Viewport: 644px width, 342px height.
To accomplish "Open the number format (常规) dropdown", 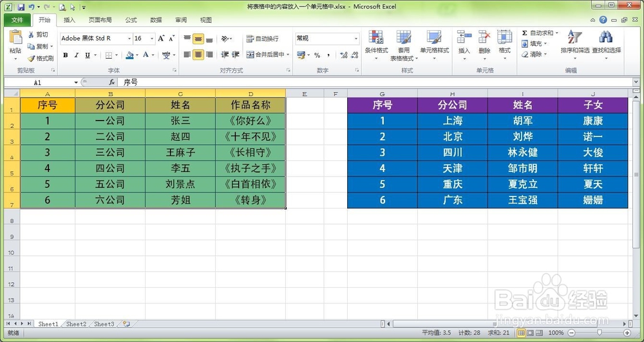I will coord(356,39).
